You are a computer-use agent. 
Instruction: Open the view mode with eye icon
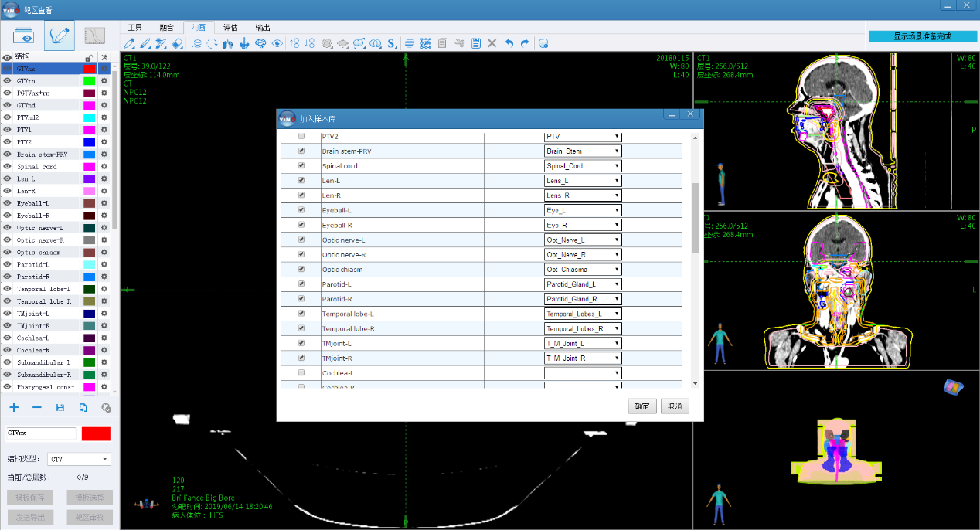[24, 36]
